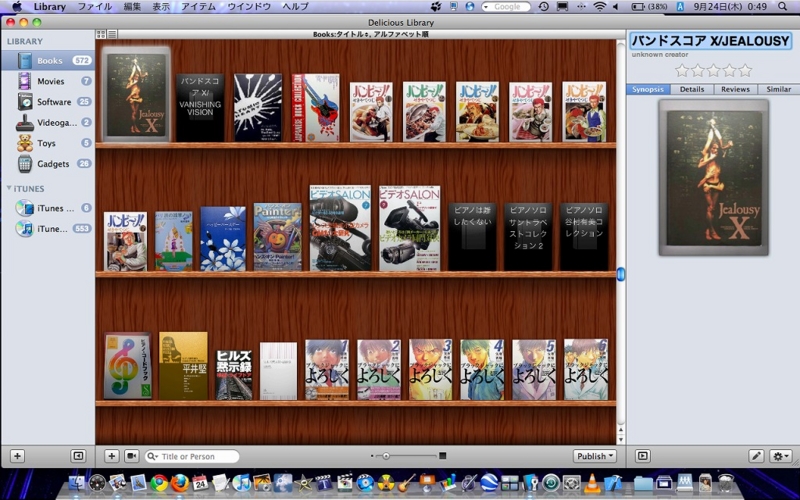Click the scrollbar down arrow
800x500 pixels.
click(621, 440)
